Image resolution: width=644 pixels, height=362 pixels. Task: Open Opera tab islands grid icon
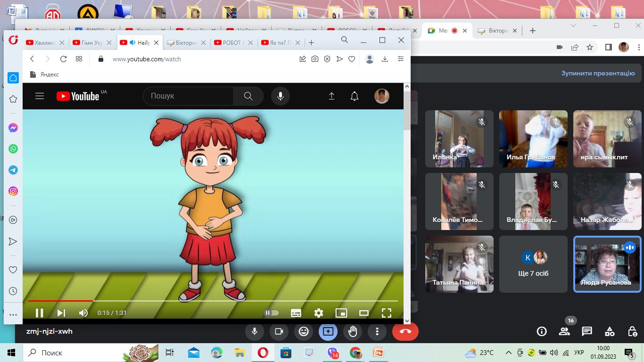(x=79, y=59)
